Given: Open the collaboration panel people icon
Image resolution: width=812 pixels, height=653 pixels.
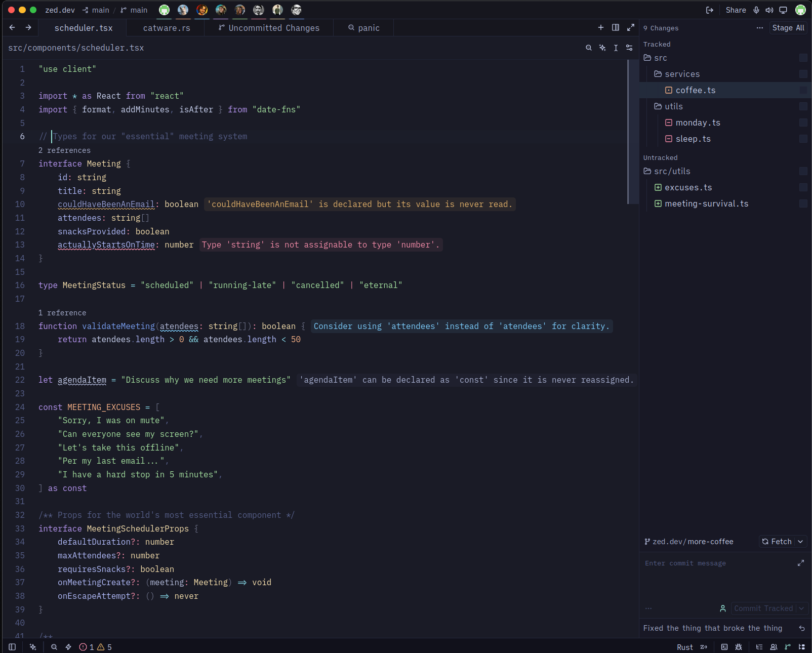Looking at the screenshot, I should (x=774, y=647).
